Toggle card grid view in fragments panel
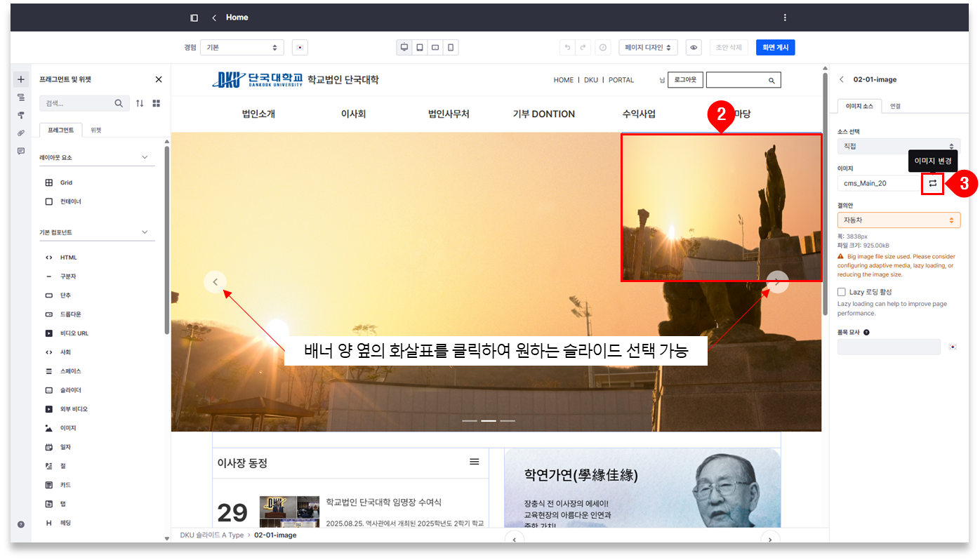Viewport: 980px width, 560px height. (156, 103)
